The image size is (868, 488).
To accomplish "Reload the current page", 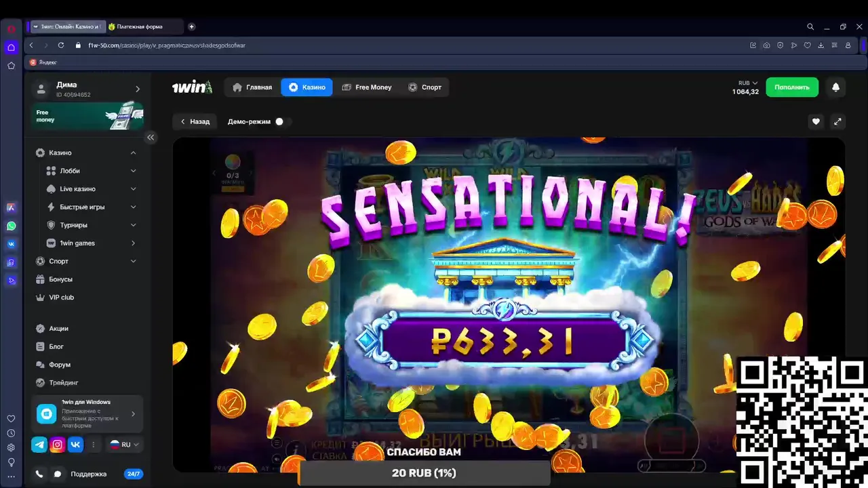I will 61,45.
